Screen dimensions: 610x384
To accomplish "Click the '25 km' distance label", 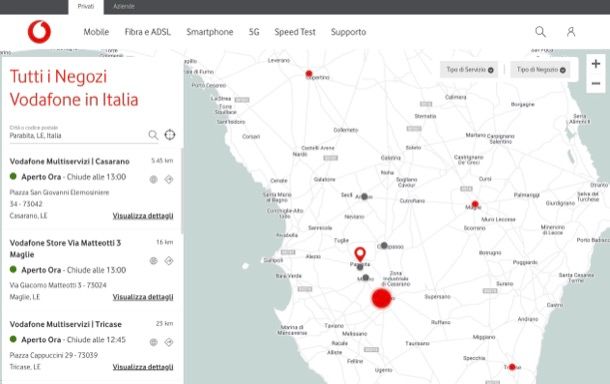I will (165, 323).
